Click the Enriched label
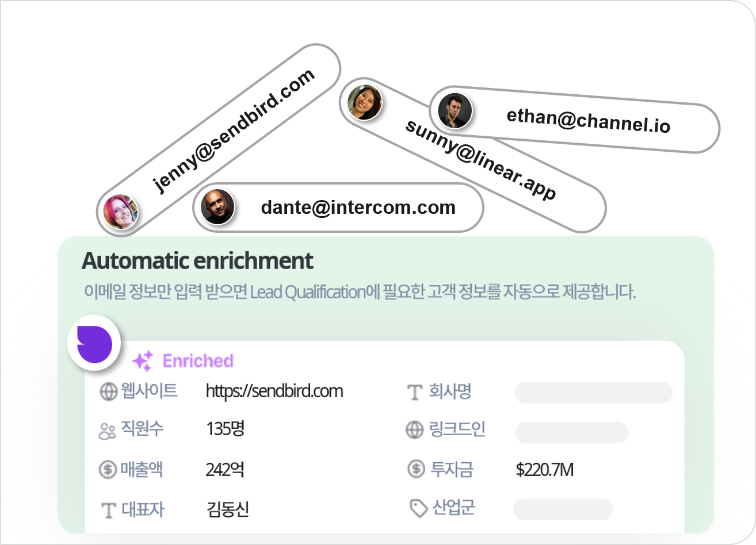The image size is (756, 545). tap(198, 361)
